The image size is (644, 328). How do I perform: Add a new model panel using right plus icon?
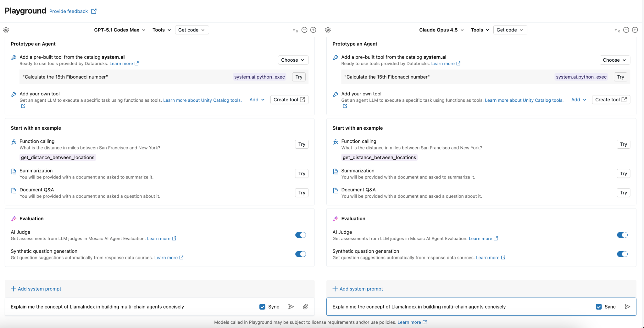[635, 30]
